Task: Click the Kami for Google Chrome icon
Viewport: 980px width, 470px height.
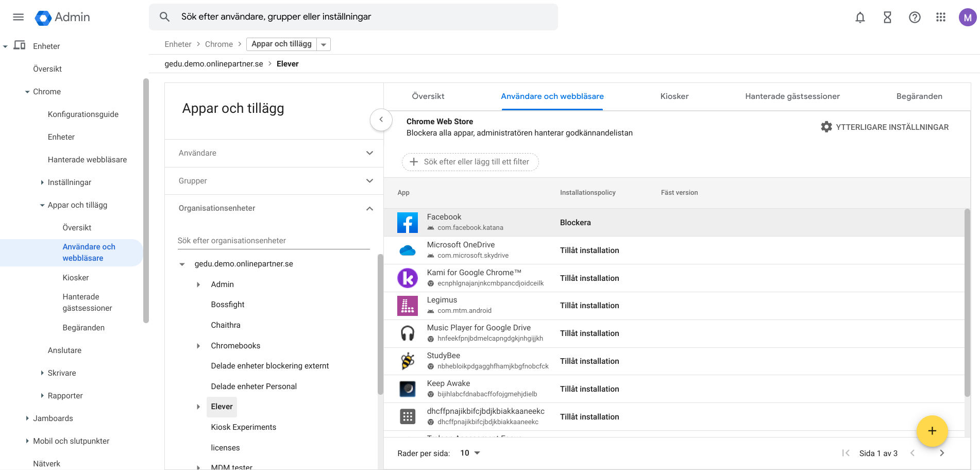Action: tap(408, 278)
